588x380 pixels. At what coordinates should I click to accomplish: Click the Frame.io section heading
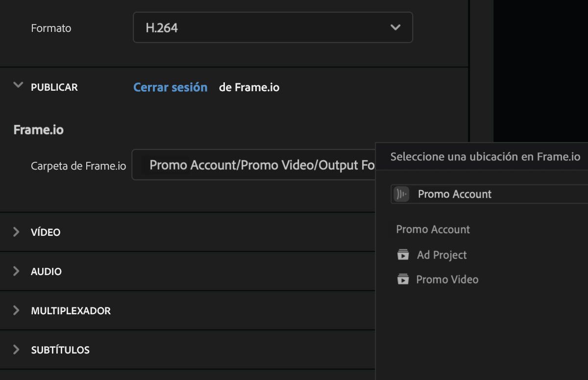pos(39,130)
